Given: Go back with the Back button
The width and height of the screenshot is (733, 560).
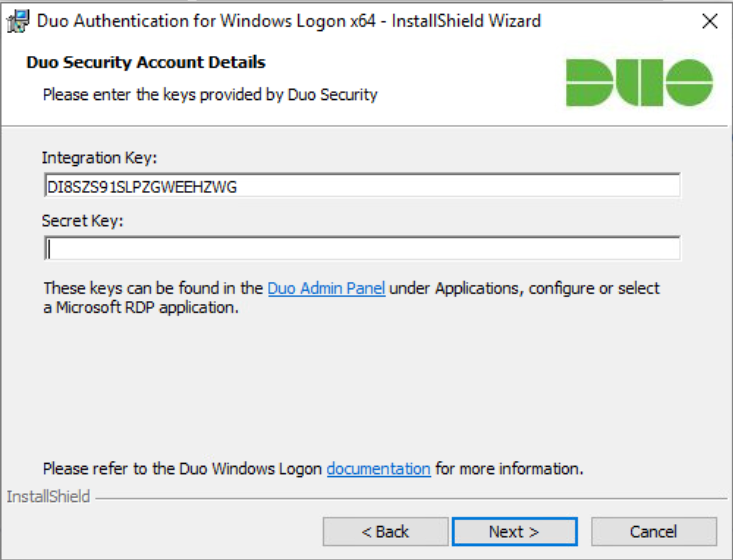Looking at the screenshot, I should 385,532.
